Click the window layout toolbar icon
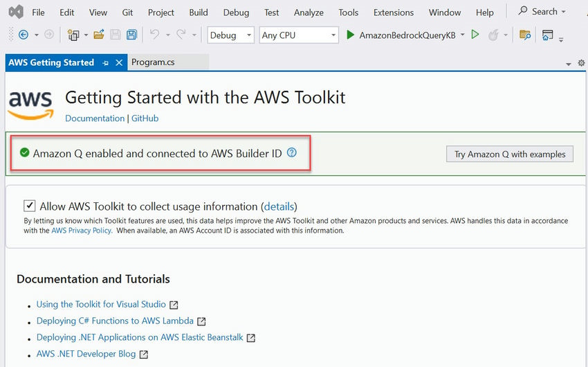588x367 pixels. click(x=547, y=35)
